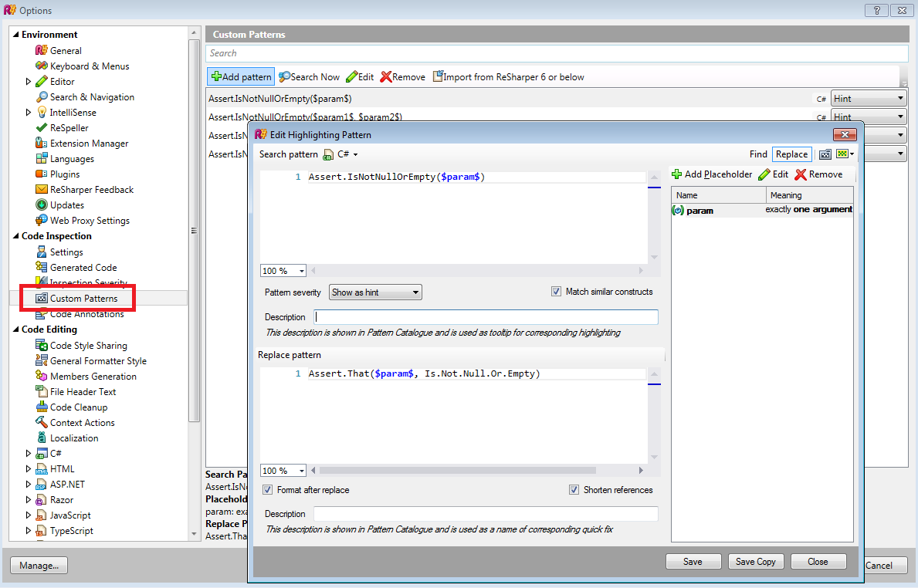Expand the JavaScript tree node
The image size is (918, 588).
tap(28, 515)
